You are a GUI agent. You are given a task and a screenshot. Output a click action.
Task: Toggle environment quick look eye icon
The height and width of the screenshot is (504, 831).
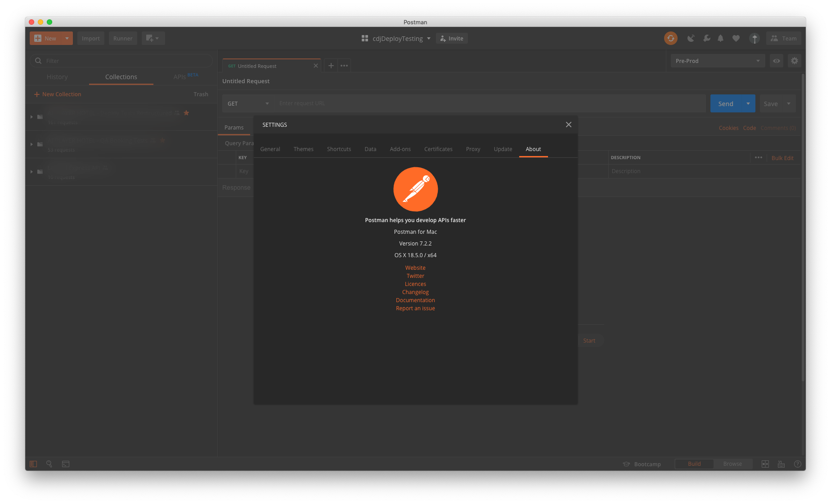click(x=776, y=61)
